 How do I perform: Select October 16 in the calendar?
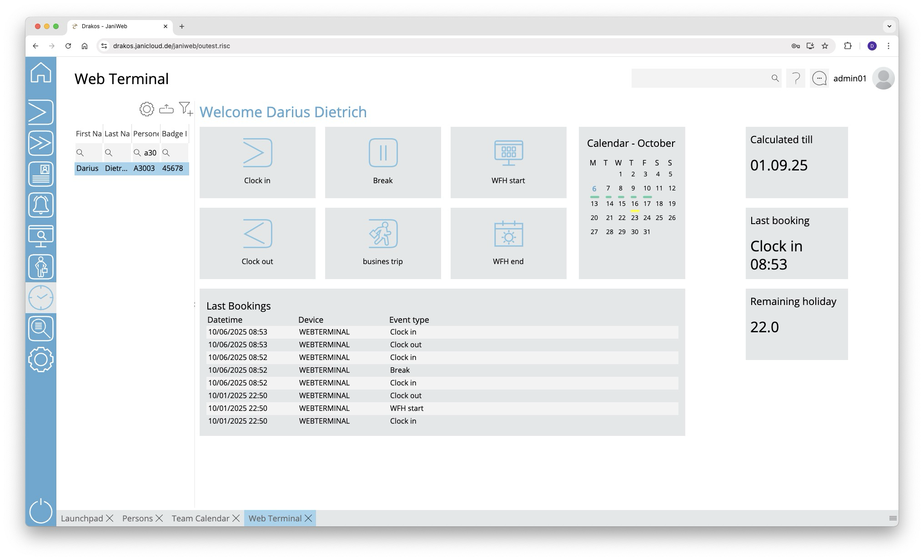[x=634, y=204]
